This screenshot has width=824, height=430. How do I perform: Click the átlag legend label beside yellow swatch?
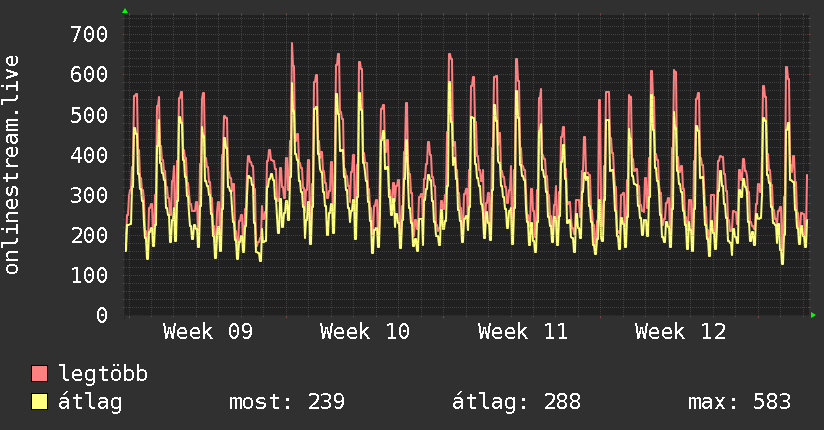tap(90, 402)
